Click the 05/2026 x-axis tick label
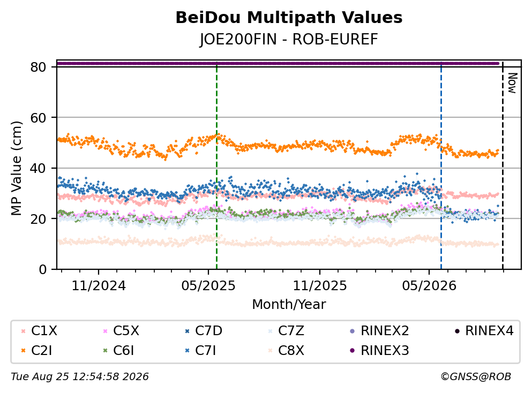 pos(429,286)
